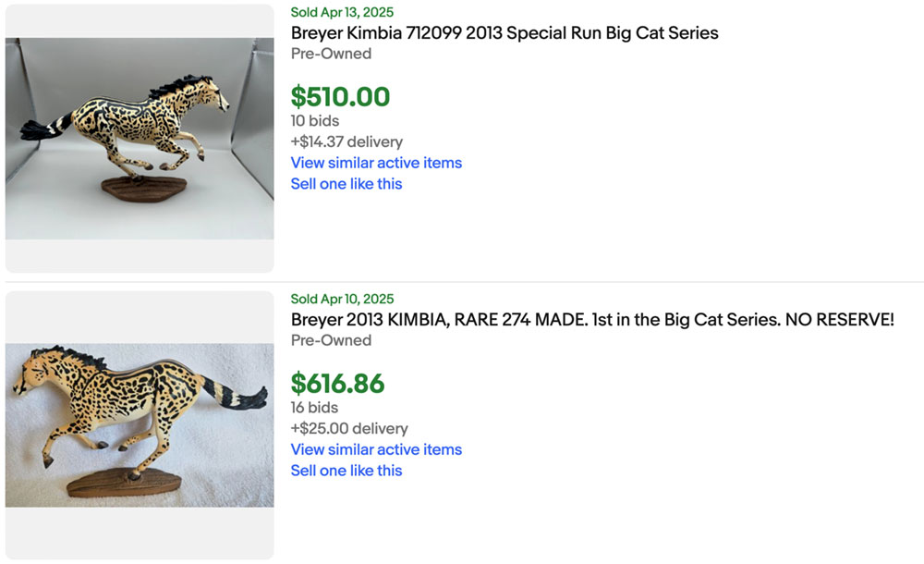Click the 16 bids count
This screenshot has width=924, height=564.
(314, 408)
